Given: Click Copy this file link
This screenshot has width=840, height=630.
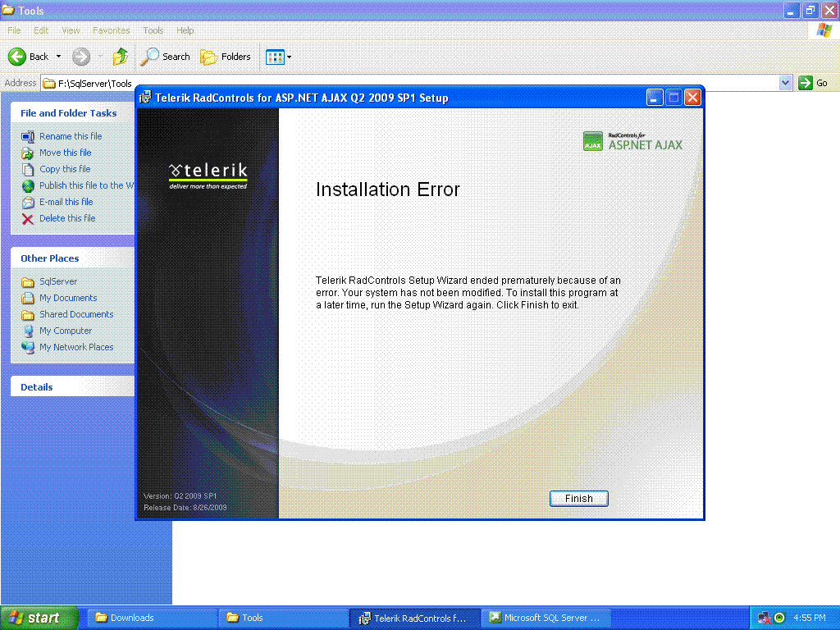Looking at the screenshot, I should [x=65, y=169].
